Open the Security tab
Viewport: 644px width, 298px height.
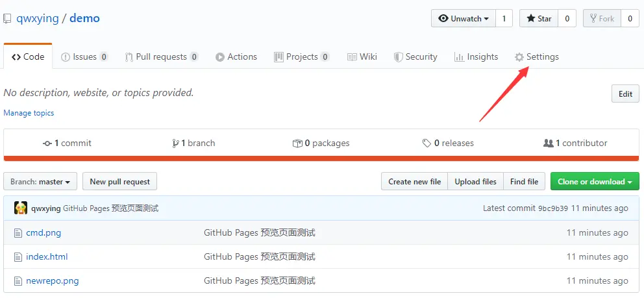[415, 56]
